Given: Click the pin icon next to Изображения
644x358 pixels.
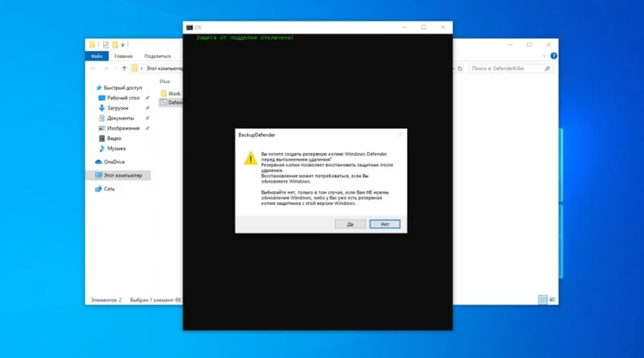Looking at the screenshot, I should [147, 128].
